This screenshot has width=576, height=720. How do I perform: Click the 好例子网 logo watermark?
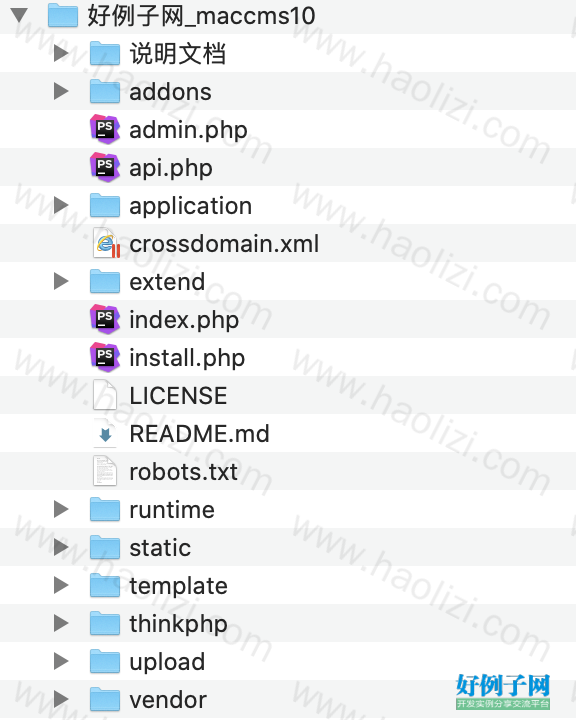click(503, 692)
